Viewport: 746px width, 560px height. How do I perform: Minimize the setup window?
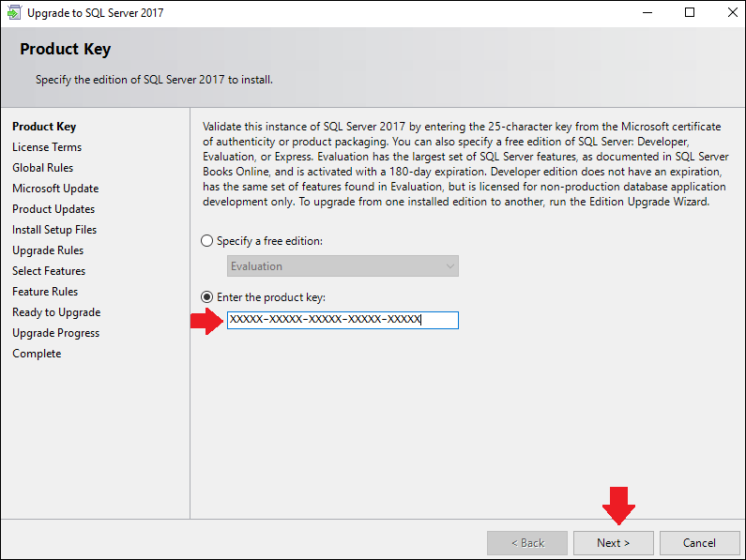647,12
